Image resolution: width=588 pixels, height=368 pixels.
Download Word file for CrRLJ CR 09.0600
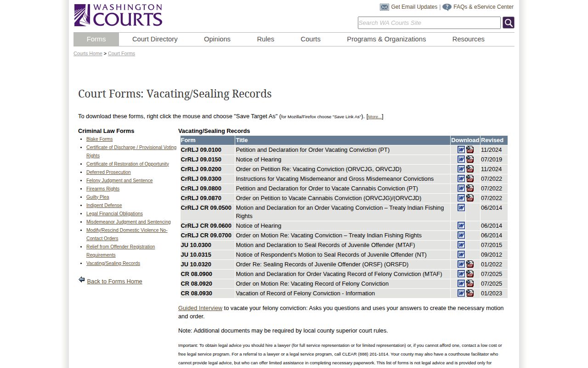point(461,225)
